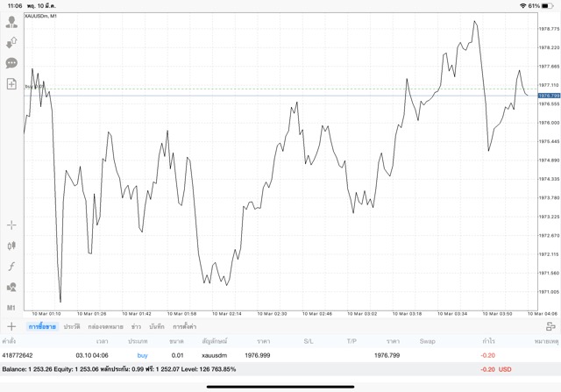This screenshot has width=561, height=392.
Task: Open the กล่องจดหมาย tab
Action: [105, 326]
